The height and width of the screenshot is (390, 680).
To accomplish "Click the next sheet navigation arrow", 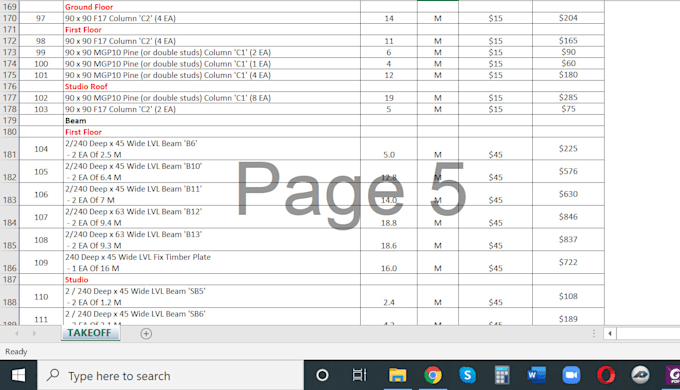I will point(34,334).
